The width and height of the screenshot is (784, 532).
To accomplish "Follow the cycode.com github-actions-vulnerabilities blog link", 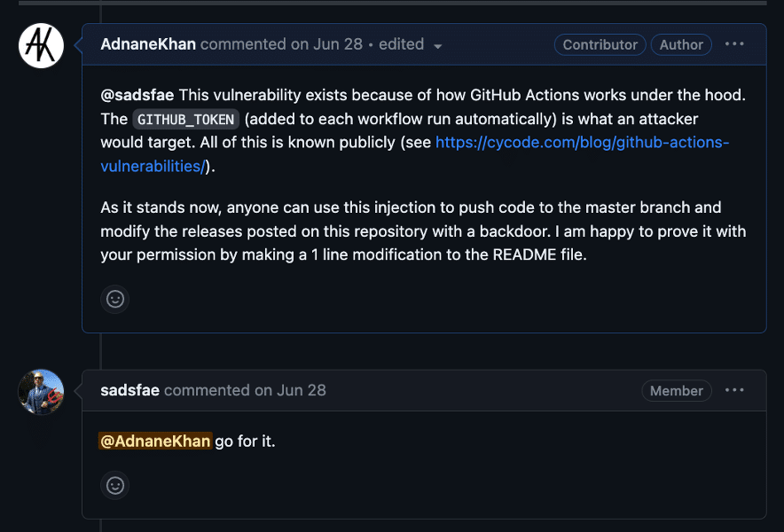I will pyautogui.click(x=414, y=154).
